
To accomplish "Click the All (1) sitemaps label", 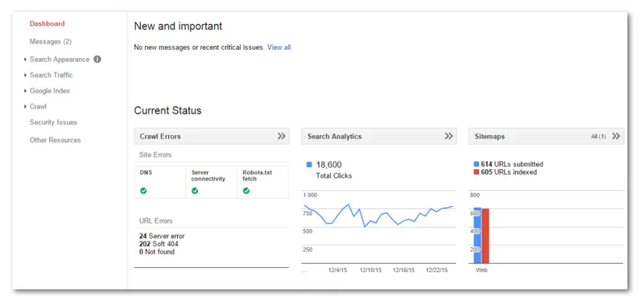I will tap(598, 136).
